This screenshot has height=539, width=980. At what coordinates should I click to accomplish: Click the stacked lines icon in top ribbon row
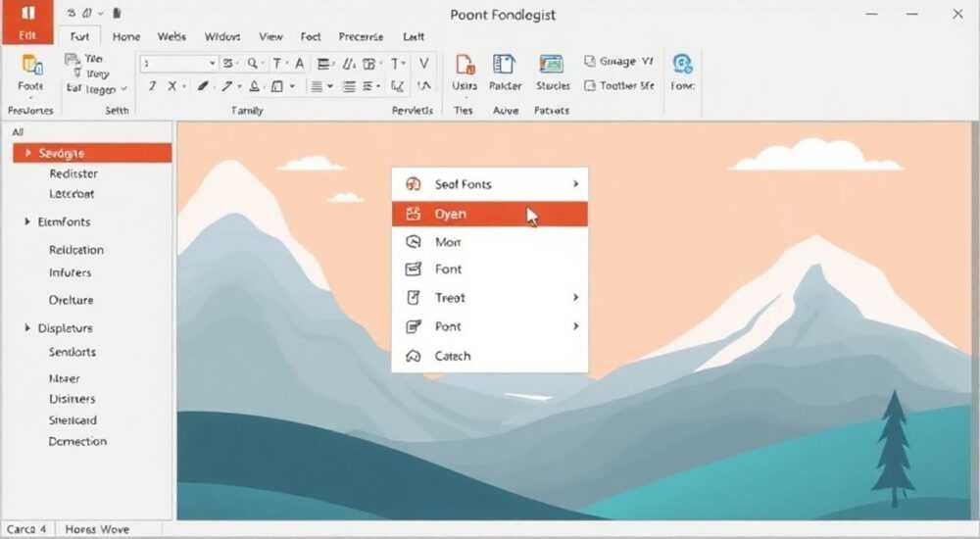[323, 63]
